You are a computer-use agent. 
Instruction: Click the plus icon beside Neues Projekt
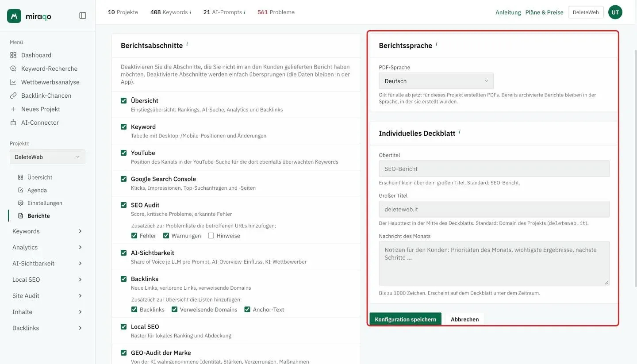pos(13,109)
